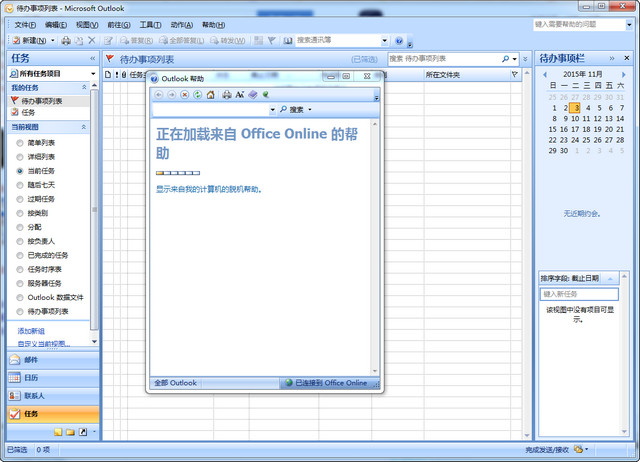Viewport: 640px width, 462px height.
Task: Collapse the 任务 navigation pane chevron
Action: pyautogui.click(x=93, y=58)
